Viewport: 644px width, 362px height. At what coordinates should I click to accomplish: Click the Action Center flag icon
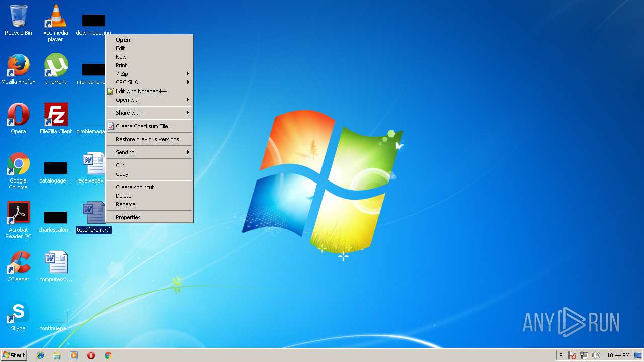click(573, 355)
